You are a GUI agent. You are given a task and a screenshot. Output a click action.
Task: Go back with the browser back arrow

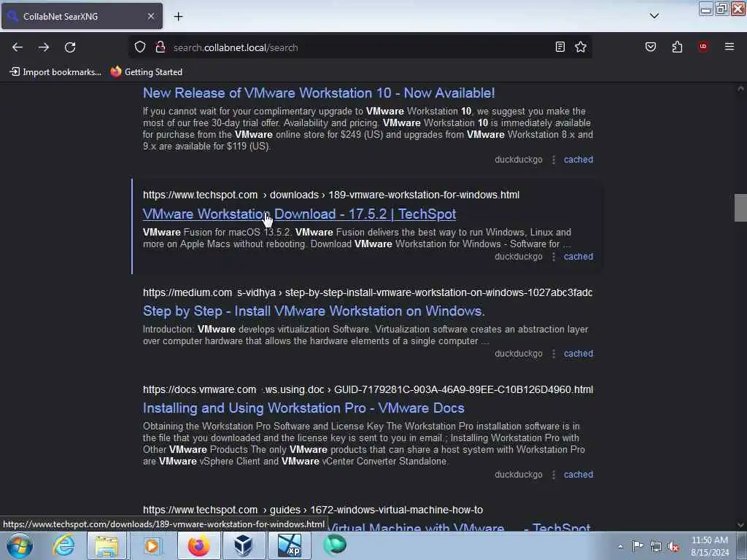click(18, 47)
